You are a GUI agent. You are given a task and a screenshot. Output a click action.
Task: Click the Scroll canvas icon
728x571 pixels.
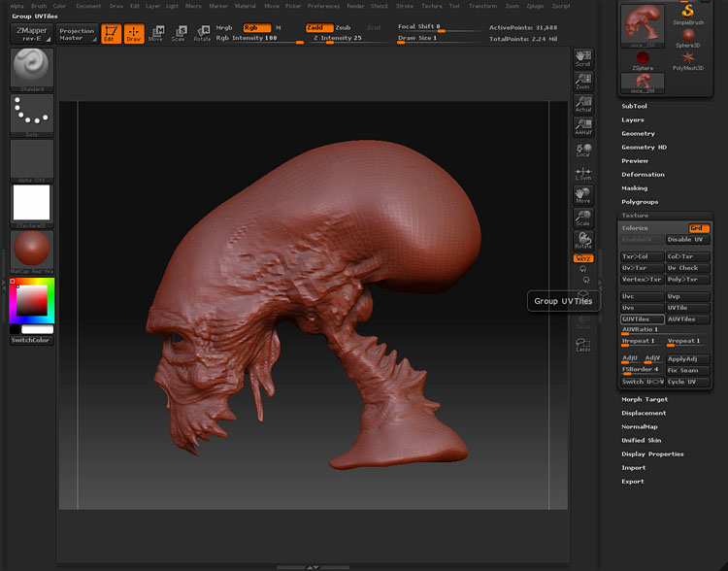tap(582, 58)
